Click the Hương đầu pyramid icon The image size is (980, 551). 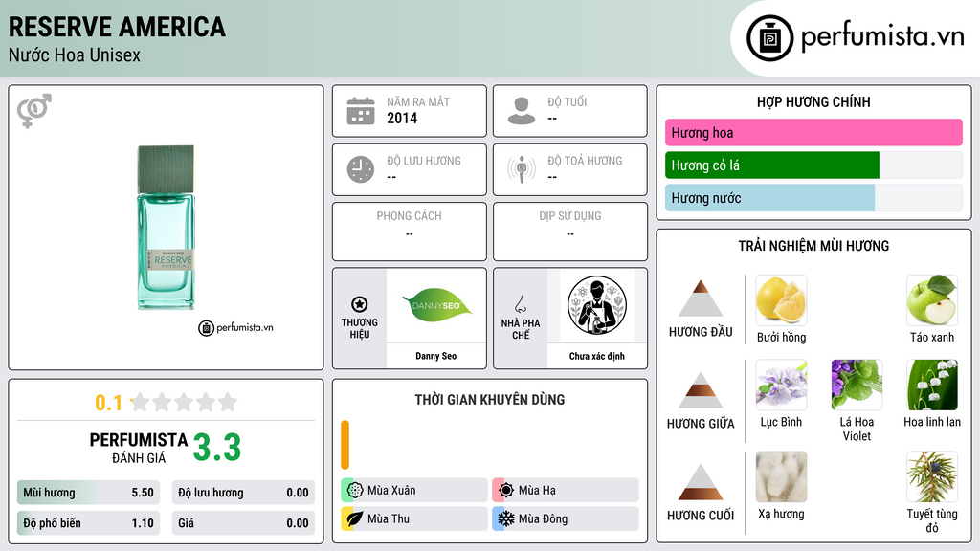(x=701, y=298)
